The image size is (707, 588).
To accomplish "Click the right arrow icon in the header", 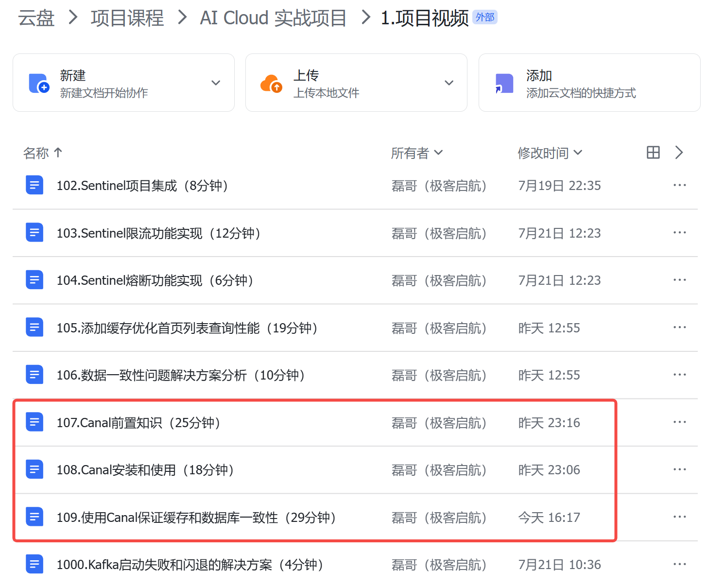I will [679, 153].
